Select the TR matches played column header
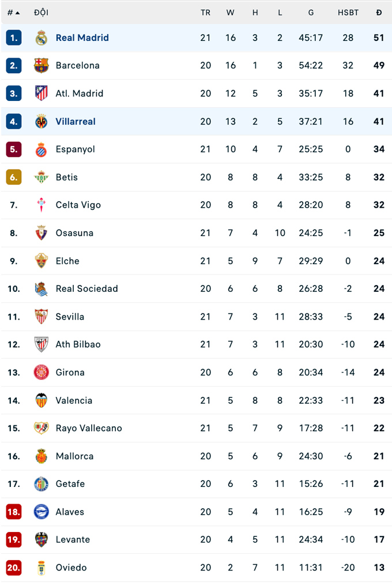Viewport: 392px width, 585px height. [x=206, y=13]
